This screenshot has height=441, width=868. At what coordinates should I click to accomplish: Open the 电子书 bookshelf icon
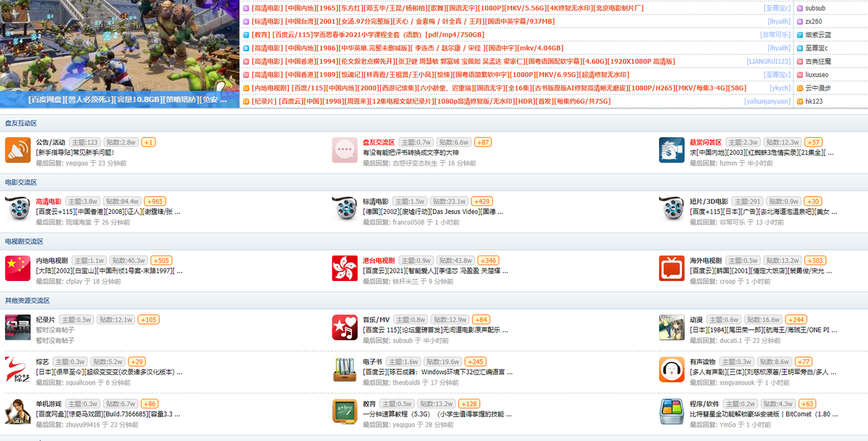tap(344, 370)
